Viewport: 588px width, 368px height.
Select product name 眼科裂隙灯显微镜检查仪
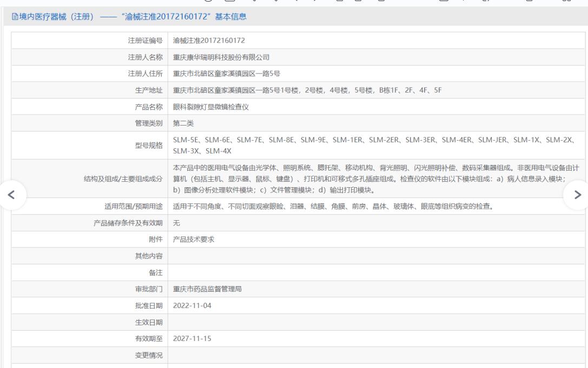[211, 107]
